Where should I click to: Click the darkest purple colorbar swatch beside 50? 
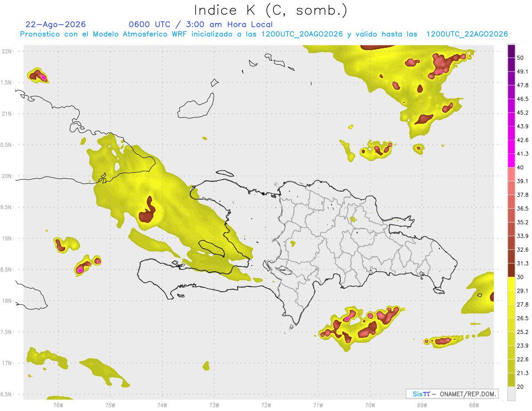point(511,51)
